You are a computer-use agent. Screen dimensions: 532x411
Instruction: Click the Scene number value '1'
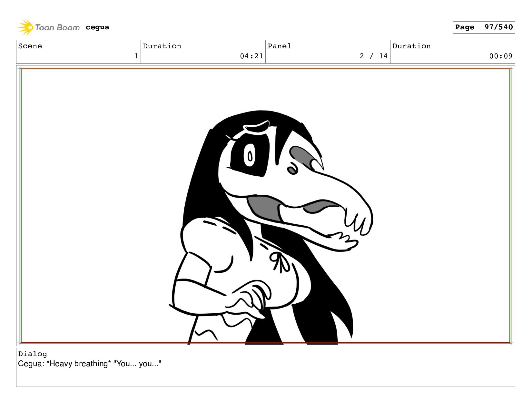[136, 56]
